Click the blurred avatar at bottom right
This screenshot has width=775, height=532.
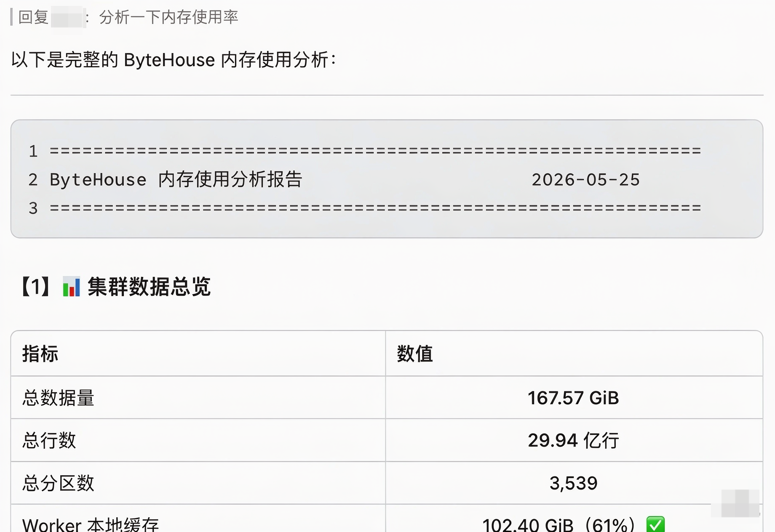pos(740,503)
